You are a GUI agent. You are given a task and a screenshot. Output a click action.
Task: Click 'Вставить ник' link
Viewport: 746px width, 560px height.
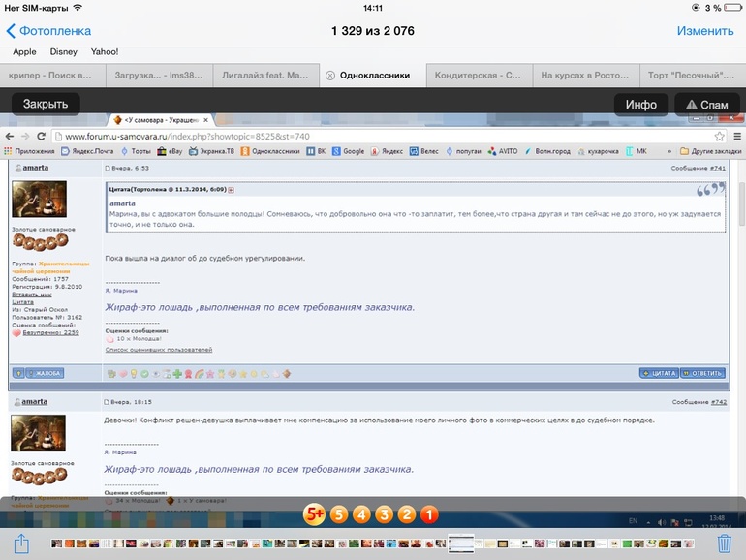32,295
